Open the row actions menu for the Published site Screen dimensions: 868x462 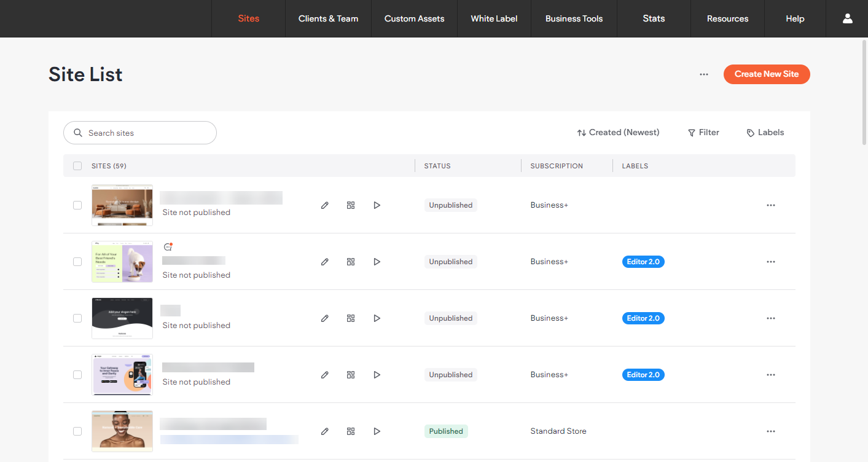pos(771,431)
